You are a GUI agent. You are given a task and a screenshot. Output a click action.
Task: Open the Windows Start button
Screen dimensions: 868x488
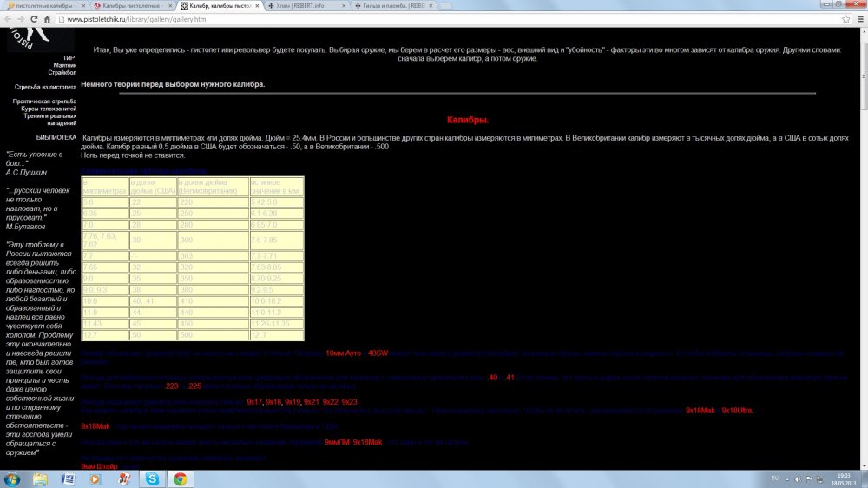[x=11, y=479]
